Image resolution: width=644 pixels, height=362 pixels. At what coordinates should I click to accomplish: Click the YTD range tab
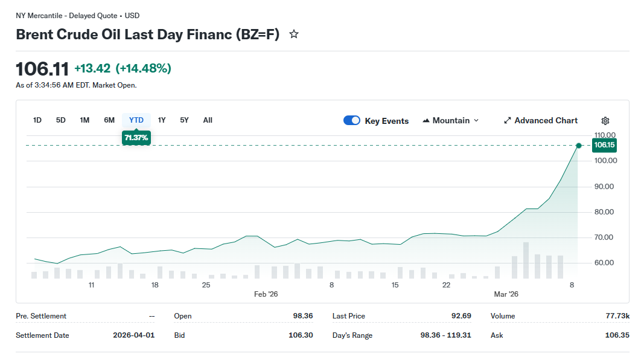click(x=136, y=120)
